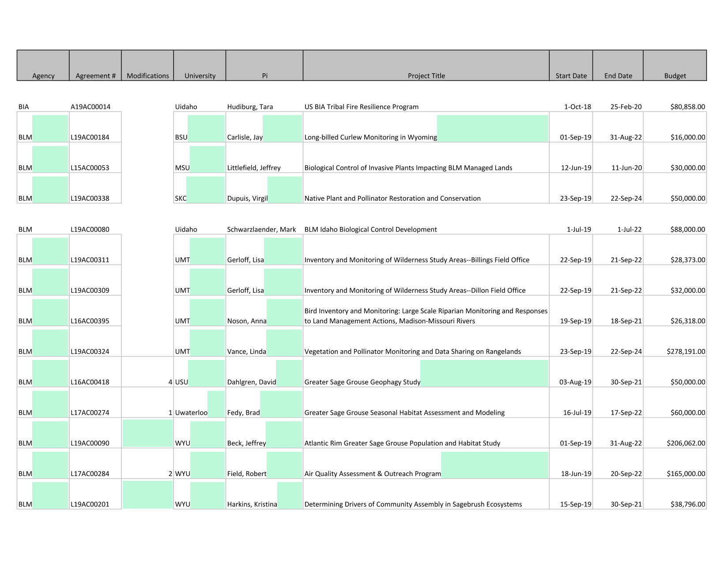Select agreement number L19AC00324

(90, 352)
